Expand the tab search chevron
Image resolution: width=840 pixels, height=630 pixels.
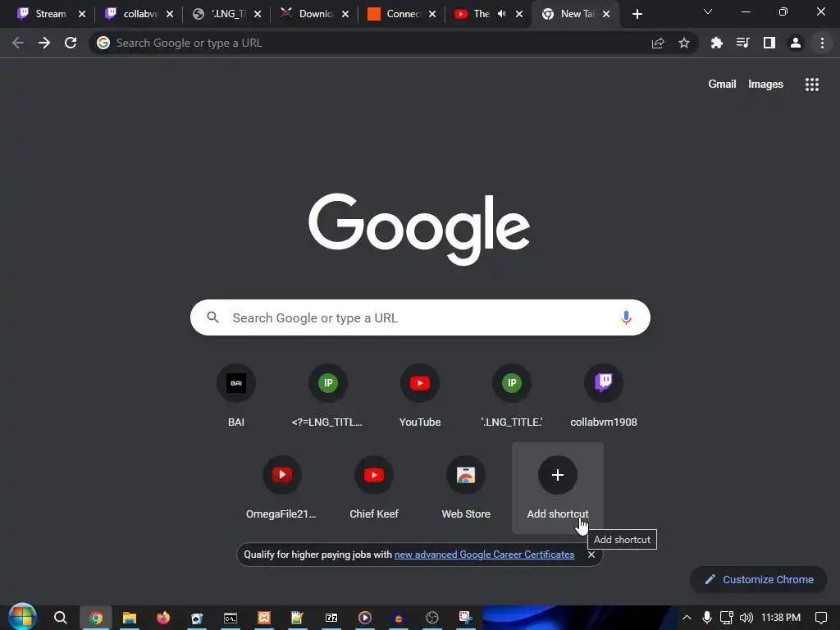(x=708, y=11)
